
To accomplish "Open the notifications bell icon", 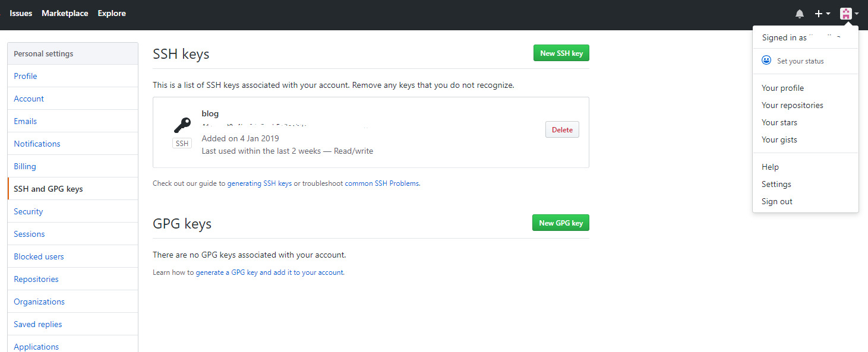I will click(800, 14).
